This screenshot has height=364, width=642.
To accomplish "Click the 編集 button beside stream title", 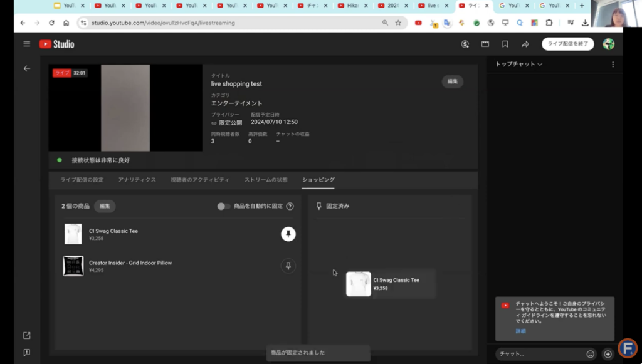I will (x=452, y=81).
